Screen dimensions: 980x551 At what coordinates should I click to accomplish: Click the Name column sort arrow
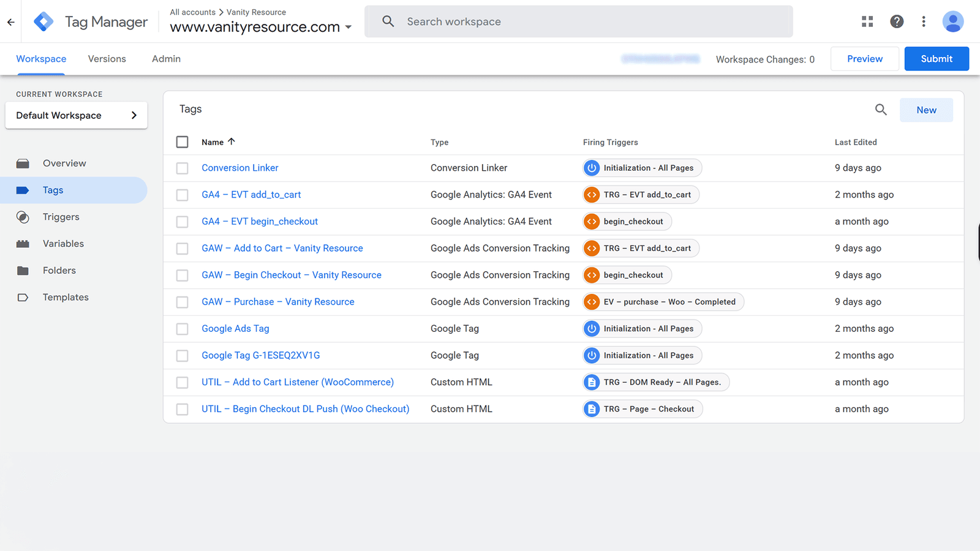(x=231, y=141)
